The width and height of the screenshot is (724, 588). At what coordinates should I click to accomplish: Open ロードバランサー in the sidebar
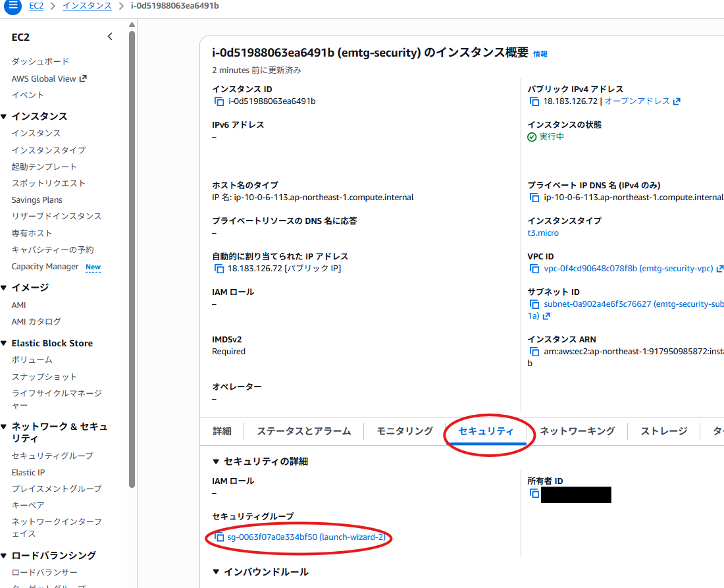click(x=44, y=572)
